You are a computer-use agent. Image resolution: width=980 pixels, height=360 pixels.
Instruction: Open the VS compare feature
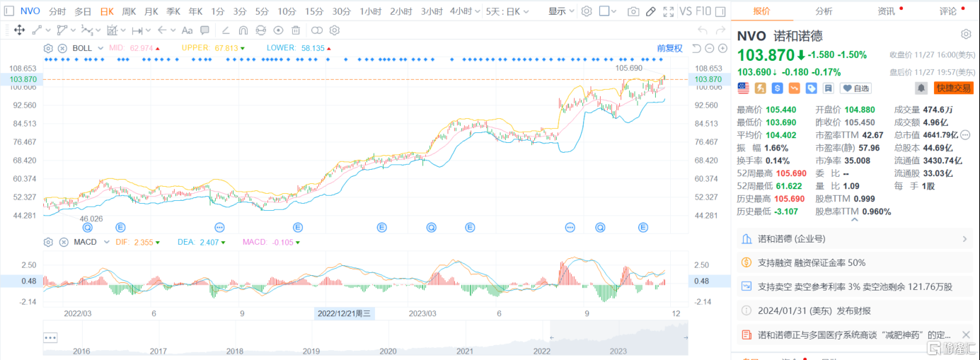tap(686, 11)
